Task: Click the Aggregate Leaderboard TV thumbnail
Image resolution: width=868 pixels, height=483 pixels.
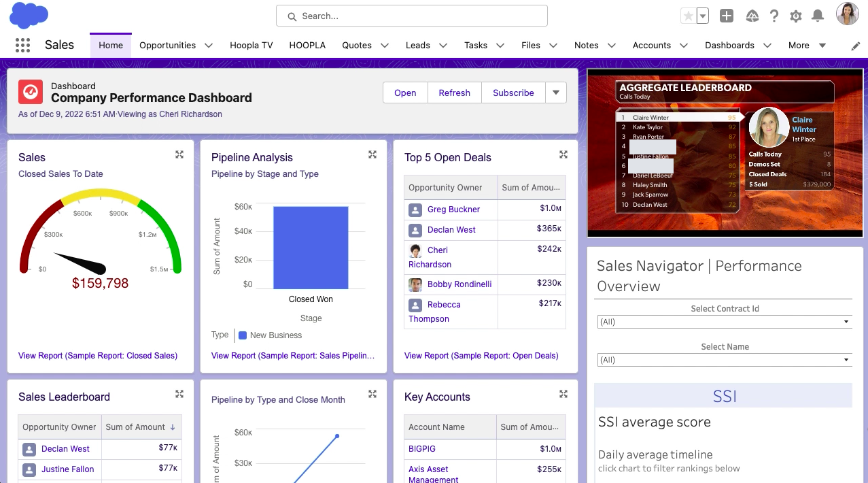Action: [x=725, y=152]
